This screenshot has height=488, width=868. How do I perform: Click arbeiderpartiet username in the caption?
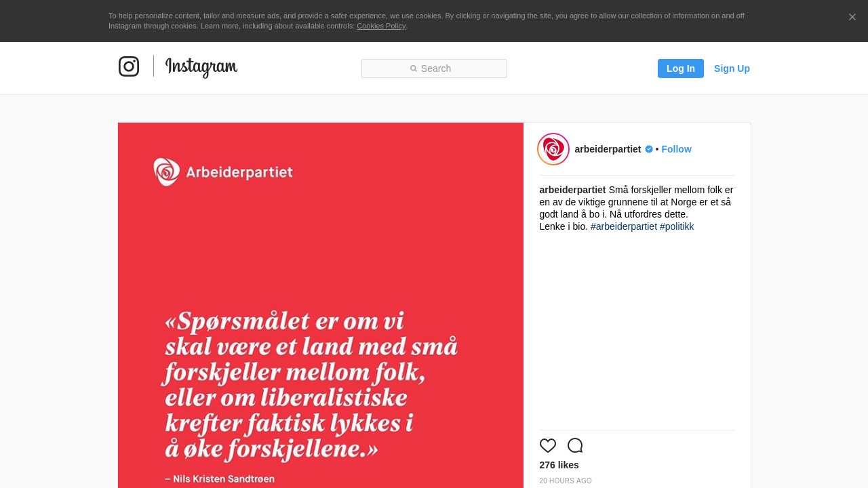[x=572, y=190]
